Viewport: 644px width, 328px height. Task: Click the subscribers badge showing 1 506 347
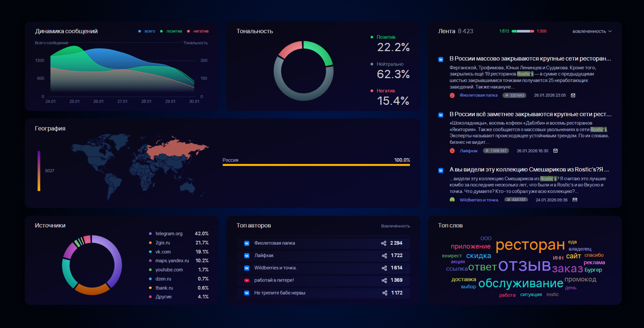(496, 151)
